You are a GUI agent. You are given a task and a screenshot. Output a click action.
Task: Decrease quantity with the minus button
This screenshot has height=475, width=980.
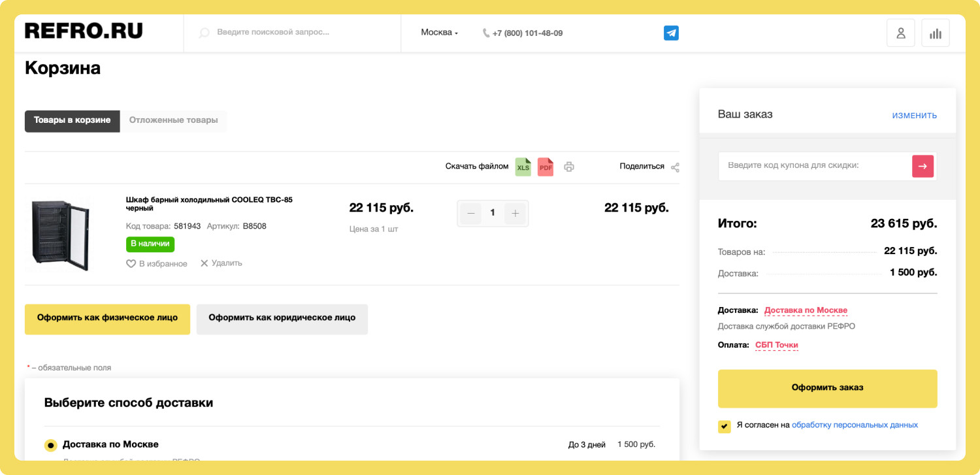click(471, 213)
